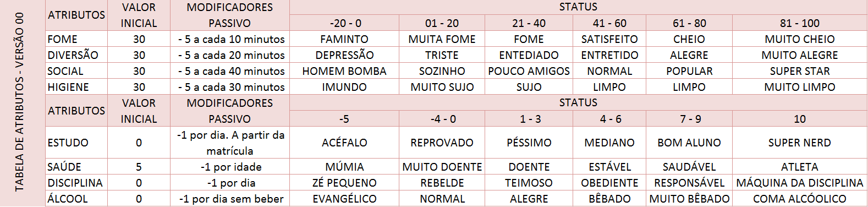Select the COMA ALCÓOLICO cell
The image size is (868, 207).
800,199
